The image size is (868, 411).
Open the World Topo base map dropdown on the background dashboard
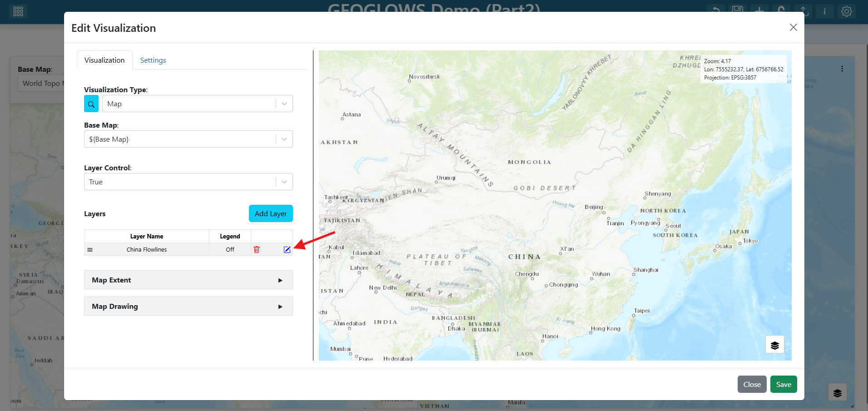click(x=41, y=83)
